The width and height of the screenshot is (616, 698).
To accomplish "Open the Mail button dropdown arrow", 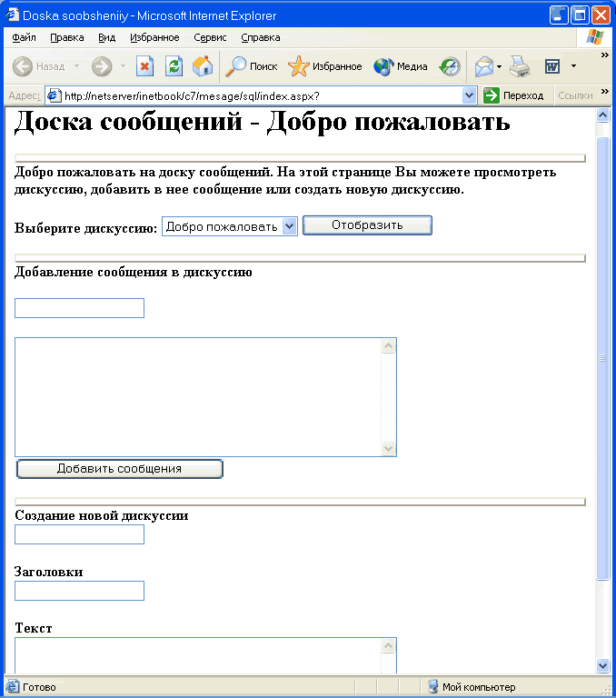I will [499, 66].
